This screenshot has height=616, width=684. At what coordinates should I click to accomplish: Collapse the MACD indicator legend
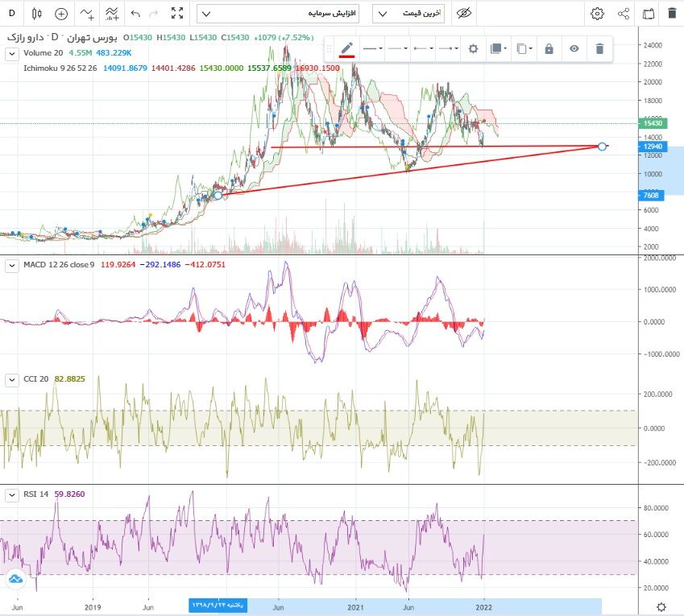coord(11,265)
